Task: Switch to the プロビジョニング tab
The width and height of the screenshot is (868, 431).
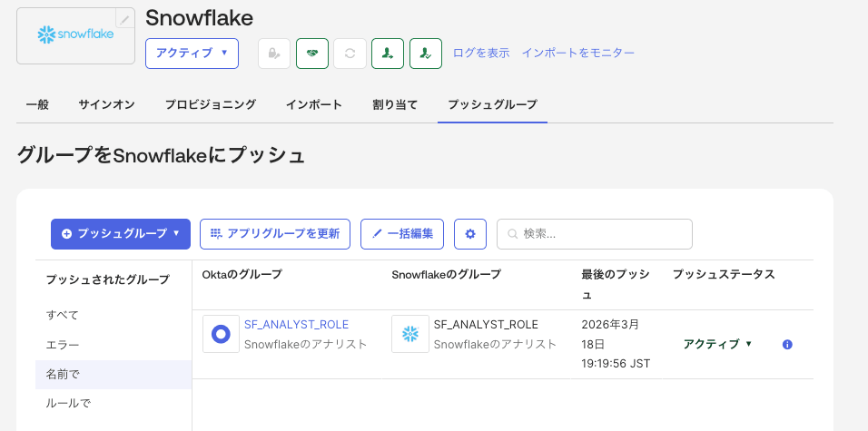Action: [x=210, y=105]
